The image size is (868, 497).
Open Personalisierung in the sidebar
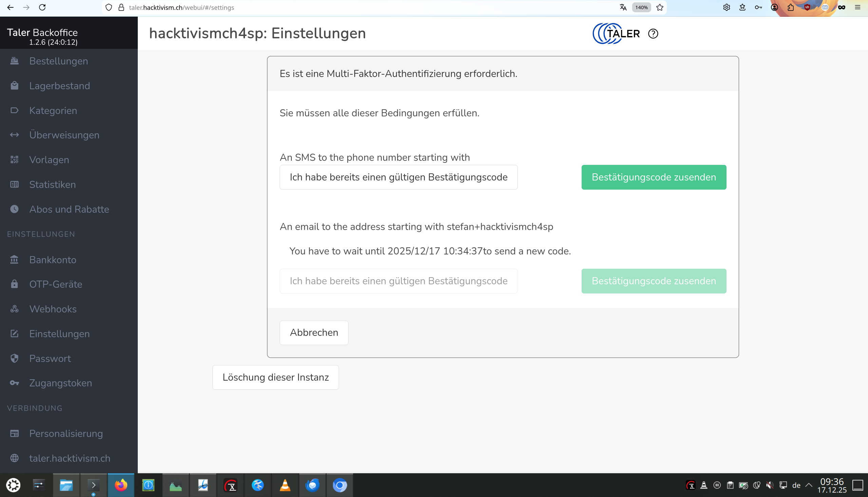tap(66, 434)
